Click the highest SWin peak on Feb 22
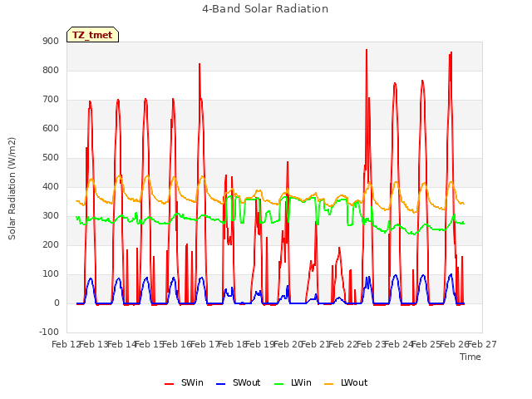Image resolution: width=532 pixels, height=399 pixels. coord(367,50)
